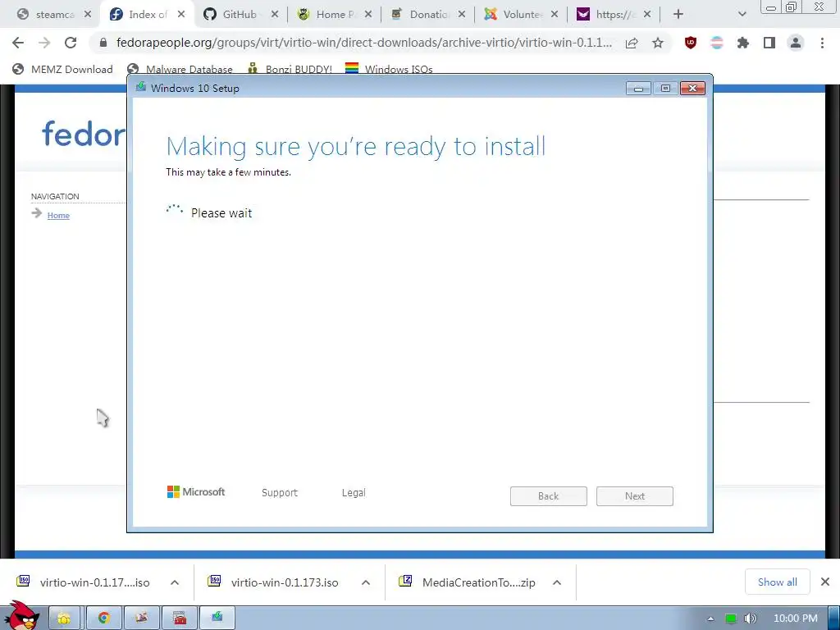Screen dimensions: 840x630
Task: Click Windows 10 Setup title bar icon
Action: [x=141, y=87]
